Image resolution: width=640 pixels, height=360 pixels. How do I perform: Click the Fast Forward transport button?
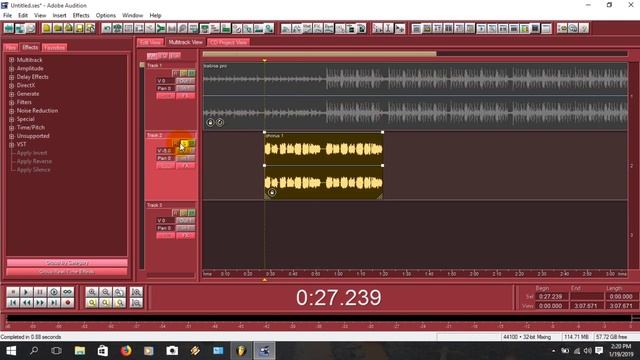[40, 302]
